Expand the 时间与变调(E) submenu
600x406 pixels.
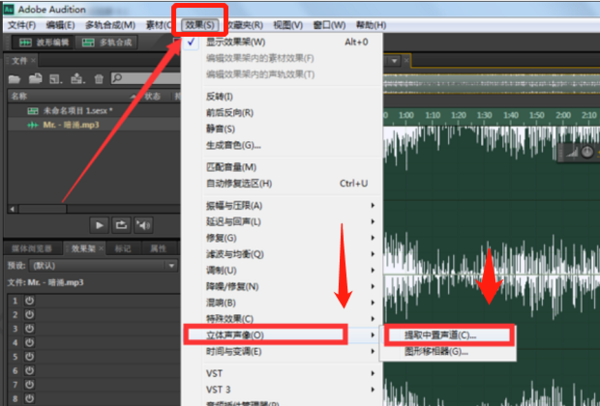(x=282, y=351)
